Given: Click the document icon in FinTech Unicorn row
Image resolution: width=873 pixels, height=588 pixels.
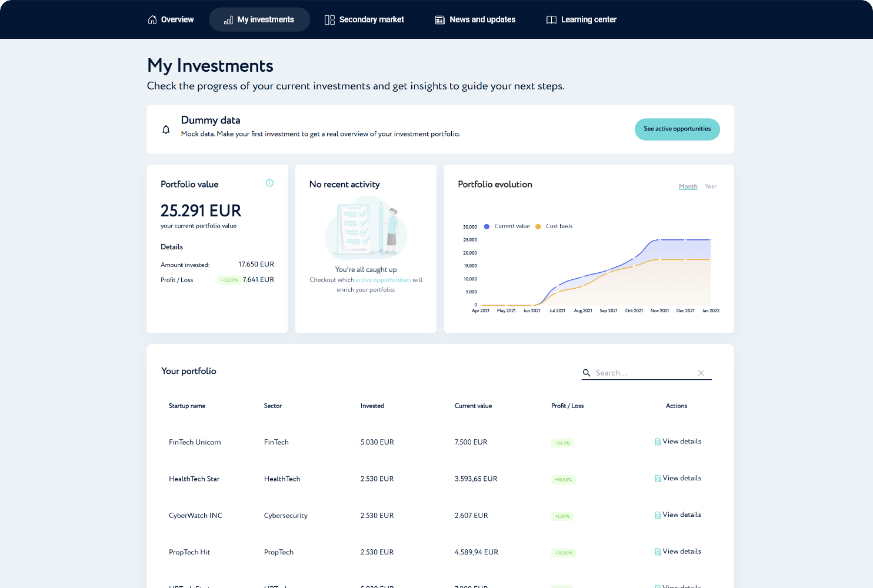Looking at the screenshot, I should coord(658,442).
